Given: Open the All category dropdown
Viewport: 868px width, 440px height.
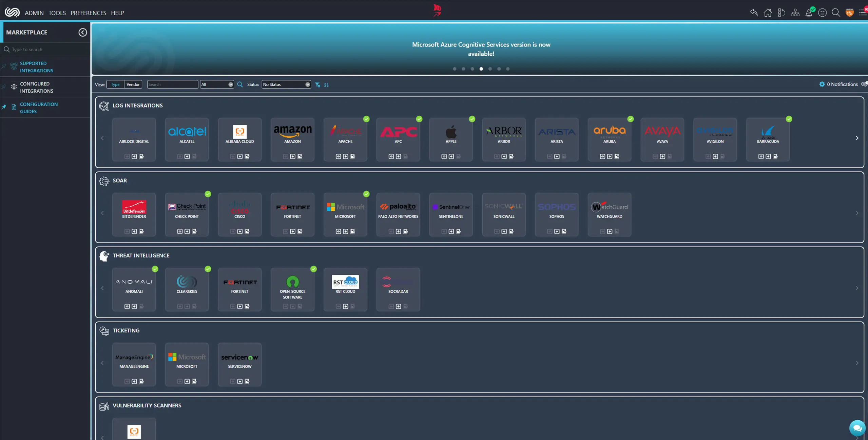Looking at the screenshot, I should (x=217, y=84).
